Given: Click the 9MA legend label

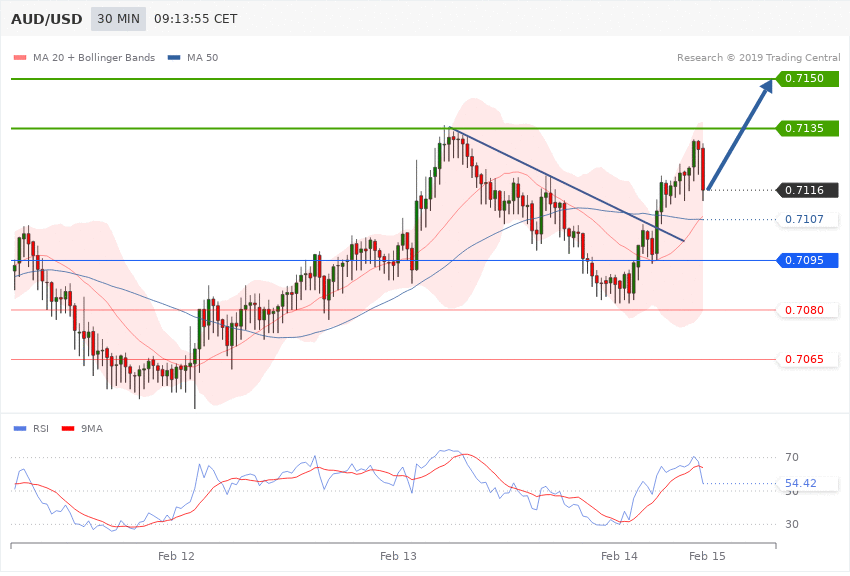Looking at the screenshot, I should click(x=92, y=429).
